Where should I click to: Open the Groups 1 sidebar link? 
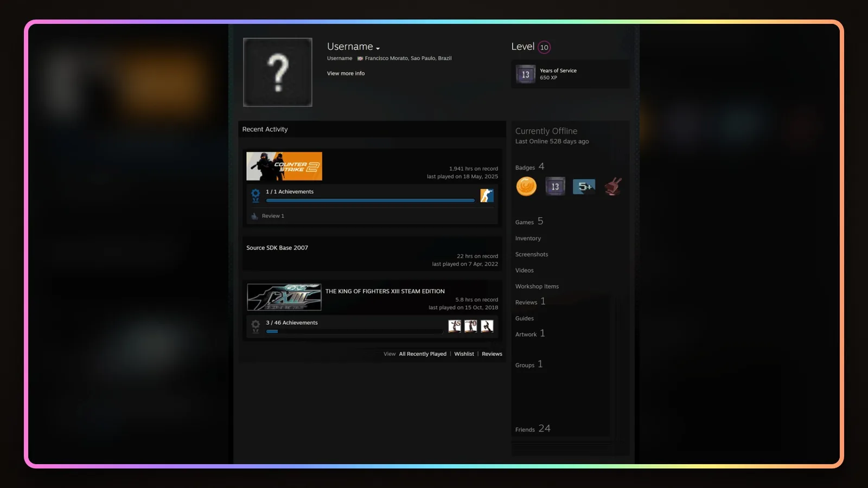[x=529, y=364]
